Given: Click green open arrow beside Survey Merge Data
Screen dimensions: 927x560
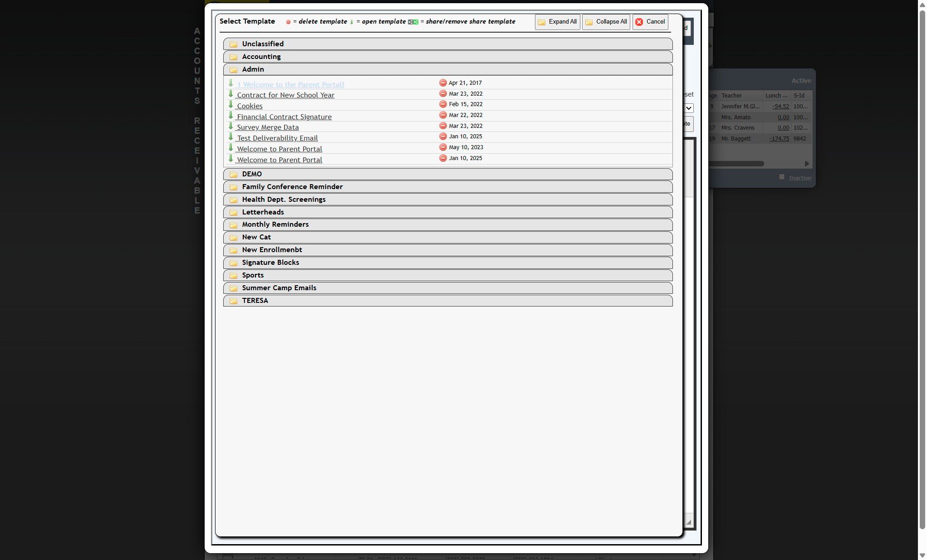Looking at the screenshot, I should [231, 126].
